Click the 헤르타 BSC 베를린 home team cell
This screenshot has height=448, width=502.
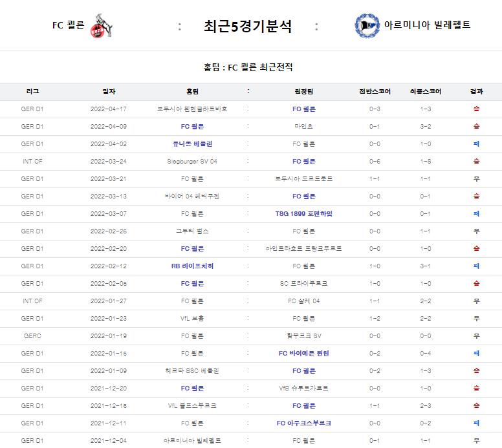192,370
